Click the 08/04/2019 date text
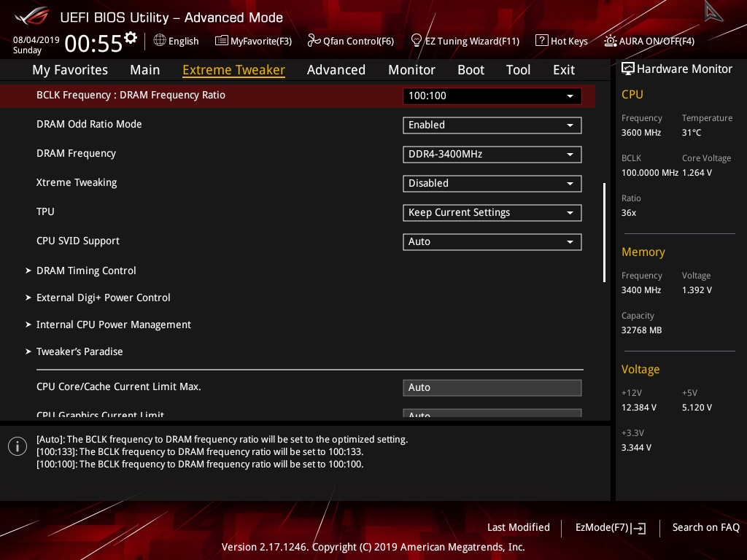 point(36,40)
